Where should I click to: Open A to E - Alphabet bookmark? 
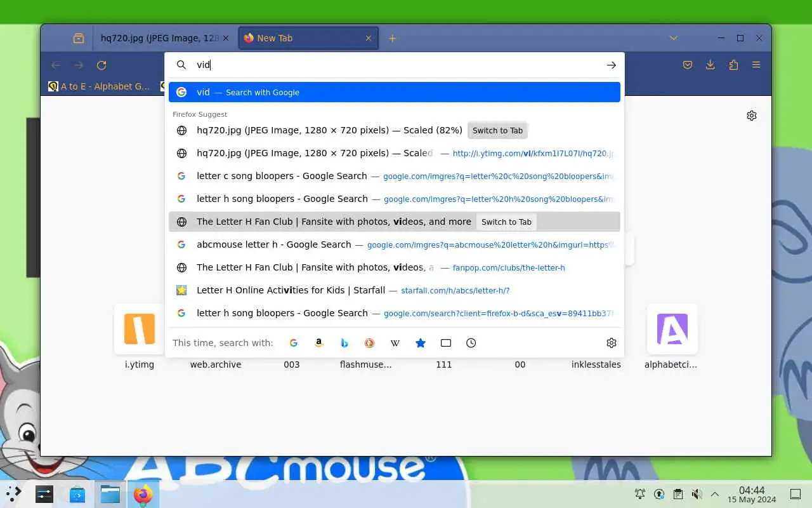[100, 86]
